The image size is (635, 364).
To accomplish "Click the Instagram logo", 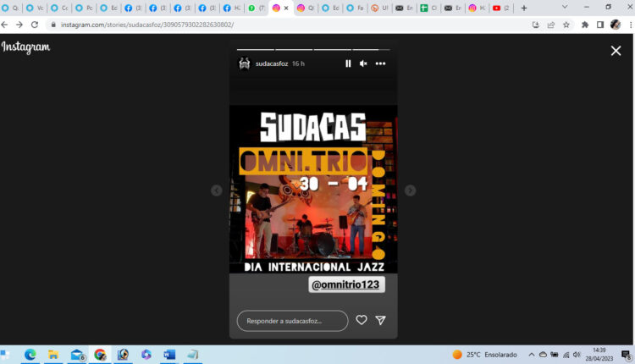I will click(25, 47).
